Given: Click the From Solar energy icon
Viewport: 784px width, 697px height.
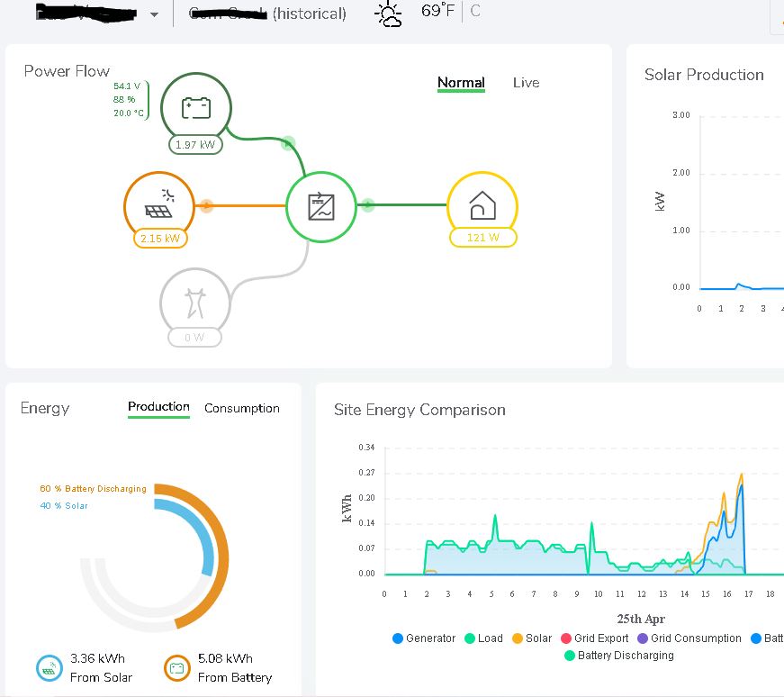Looking at the screenshot, I should [49, 668].
